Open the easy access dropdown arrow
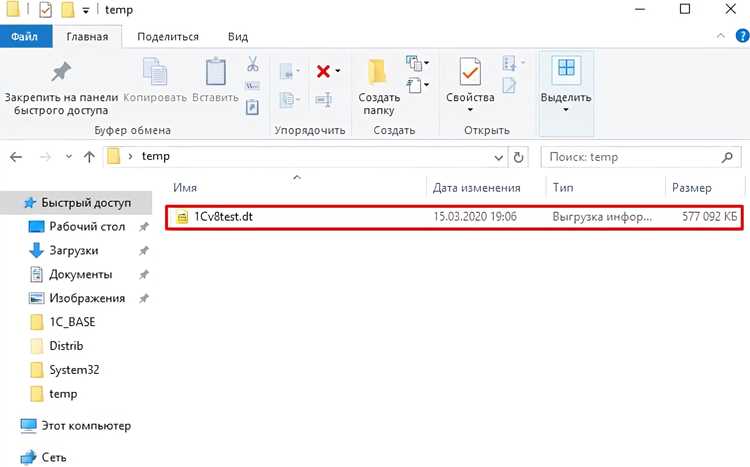This screenshot has width=750, height=467. 426,85
